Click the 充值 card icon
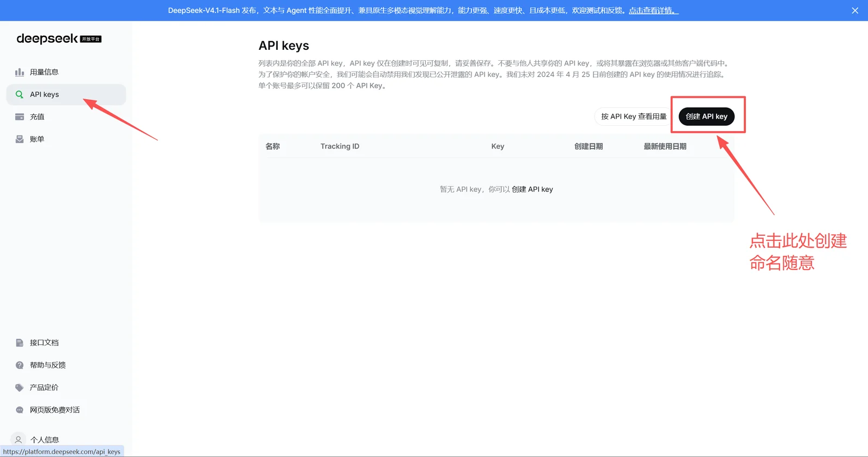 click(x=20, y=117)
